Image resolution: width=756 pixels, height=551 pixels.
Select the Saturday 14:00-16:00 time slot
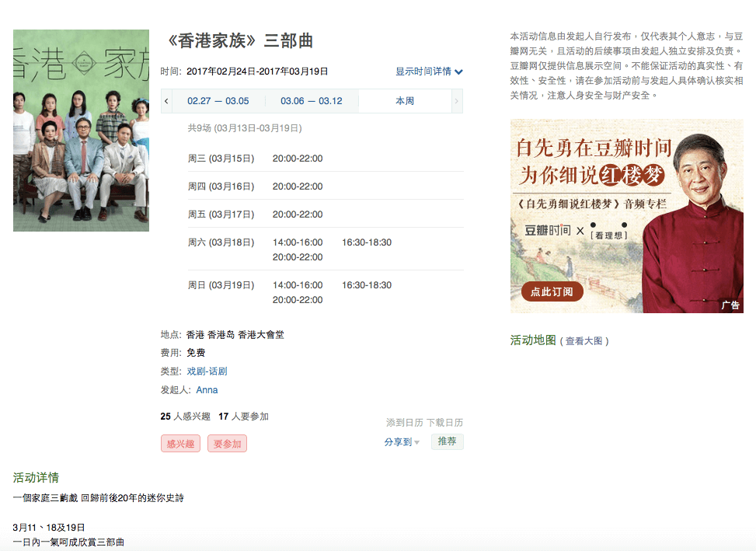click(298, 242)
